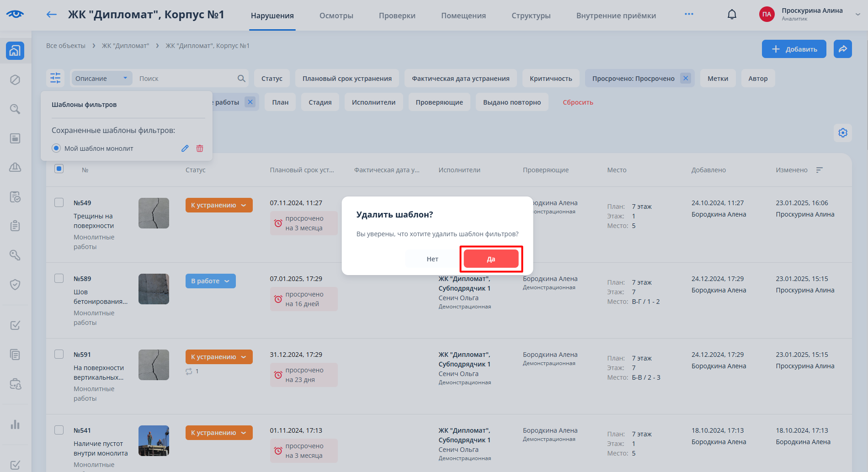Select the Мой шаблон монолит radio button
Screen dimensions: 868x472
(x=56, y=148)
